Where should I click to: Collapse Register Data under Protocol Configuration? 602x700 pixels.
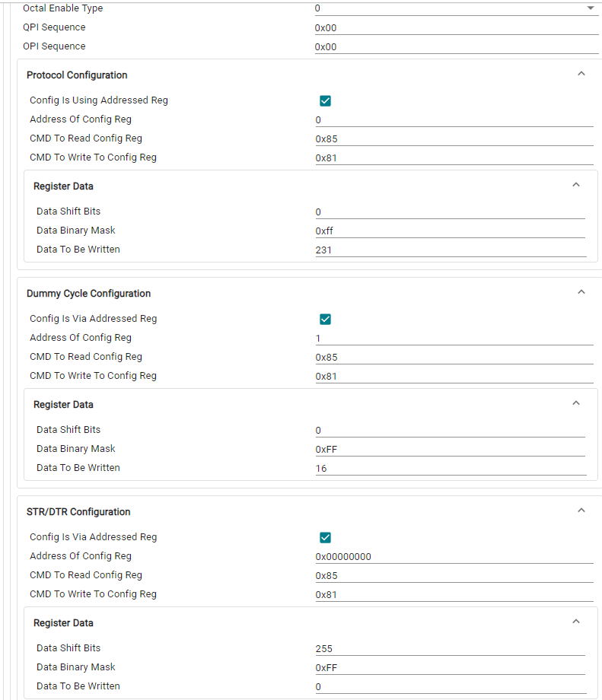(575, 185)
